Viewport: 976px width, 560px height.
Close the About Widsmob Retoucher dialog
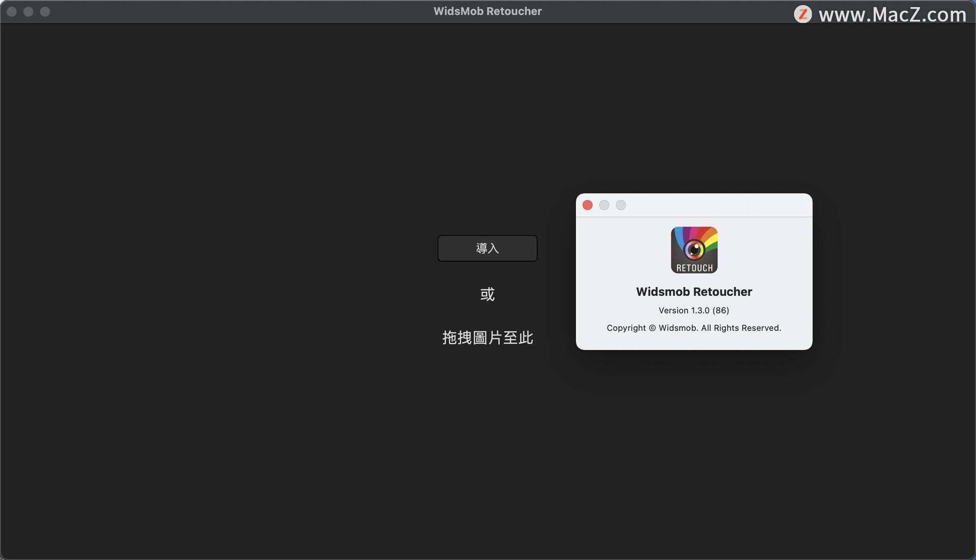(x=588, y=205)
